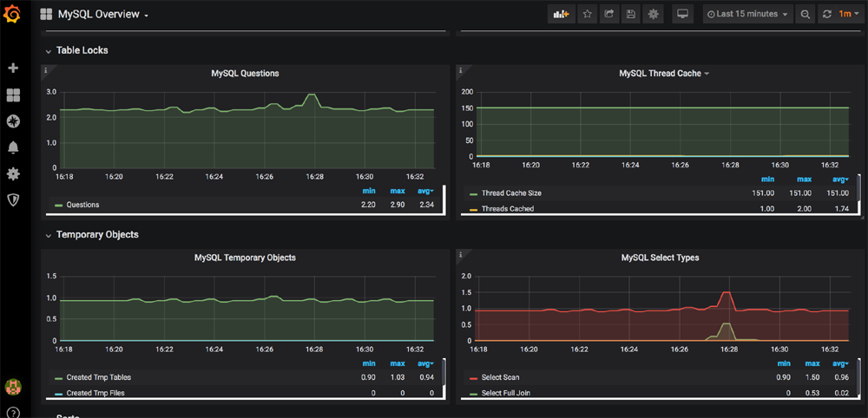Open the Dashboards grid icon in sidebar

tap(13, 95)
